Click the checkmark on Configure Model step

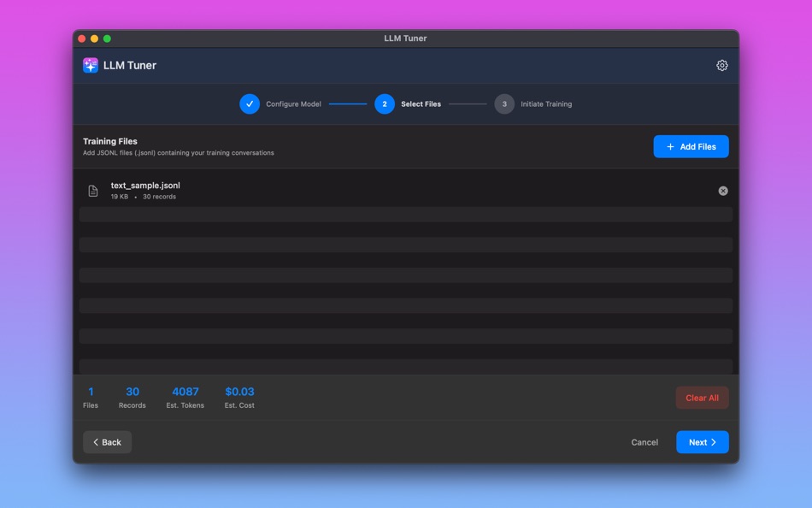click(x=249, y=103)
